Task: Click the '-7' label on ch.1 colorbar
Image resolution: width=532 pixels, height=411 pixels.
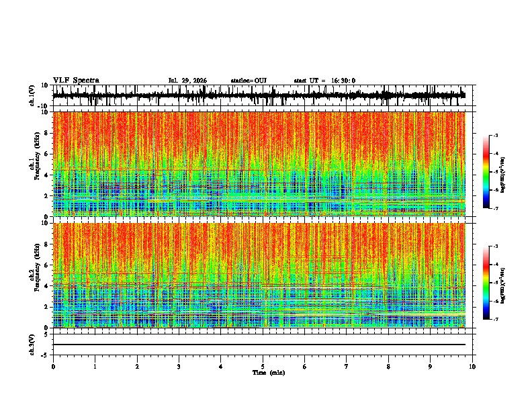Action: click(496, 208)
